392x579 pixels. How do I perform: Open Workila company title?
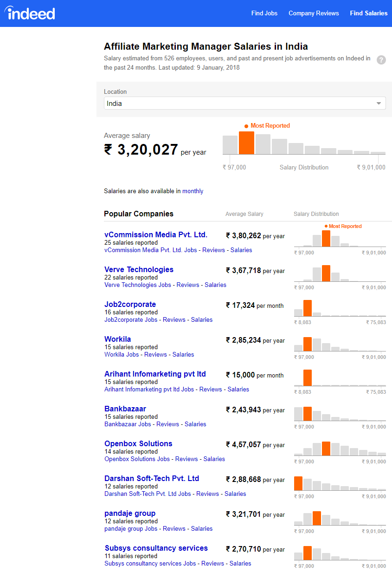coord(117,339)
